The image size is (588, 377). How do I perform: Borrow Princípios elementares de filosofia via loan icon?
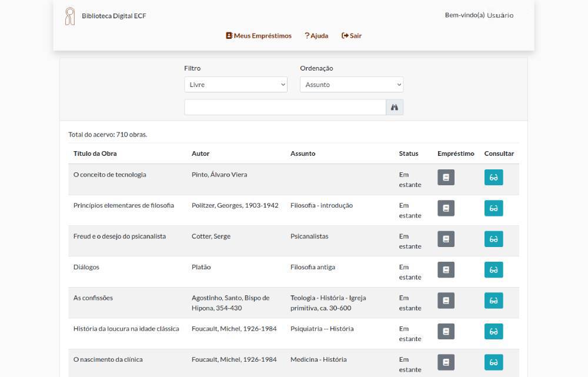(446, 208)
